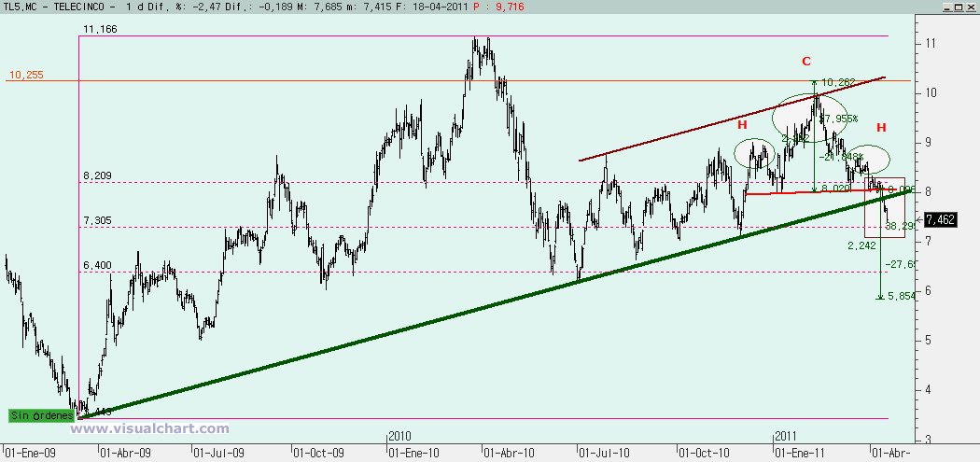Click the '11' tick on price axis
The image size is (980, 462).
pyautogui.click(x=930, y=44)
